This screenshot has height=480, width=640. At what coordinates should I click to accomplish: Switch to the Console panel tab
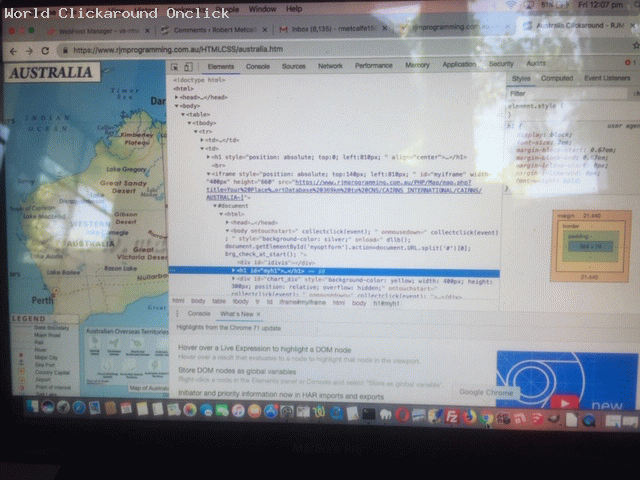tap(258, 66)
